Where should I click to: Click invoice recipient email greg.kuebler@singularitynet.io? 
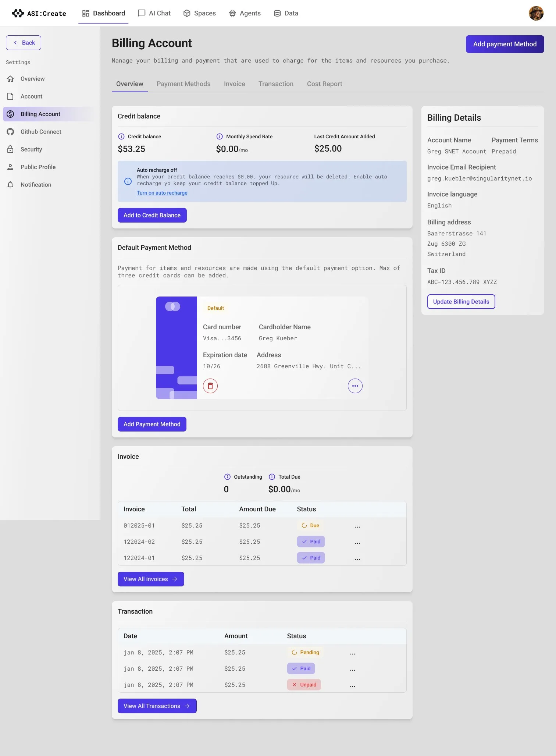pyautogui.click(x=480, y=178)
